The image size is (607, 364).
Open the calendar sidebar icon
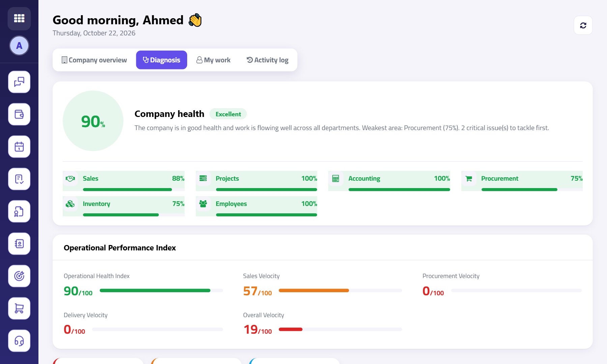click(x=19, y=147)
